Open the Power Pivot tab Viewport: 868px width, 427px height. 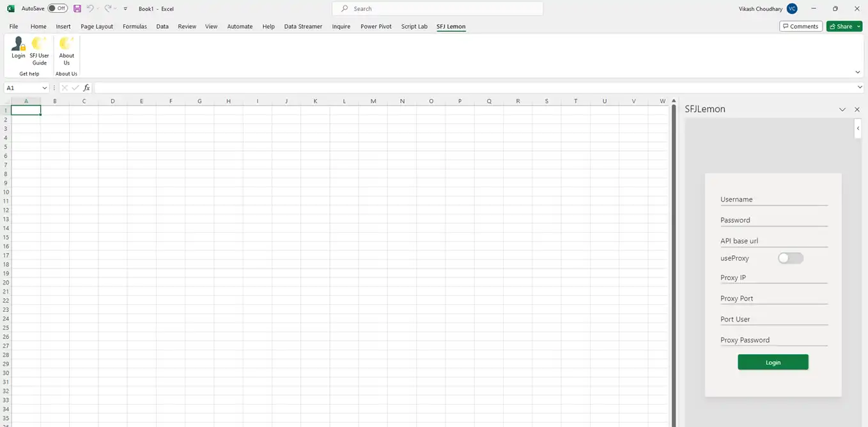pos(376,26)
